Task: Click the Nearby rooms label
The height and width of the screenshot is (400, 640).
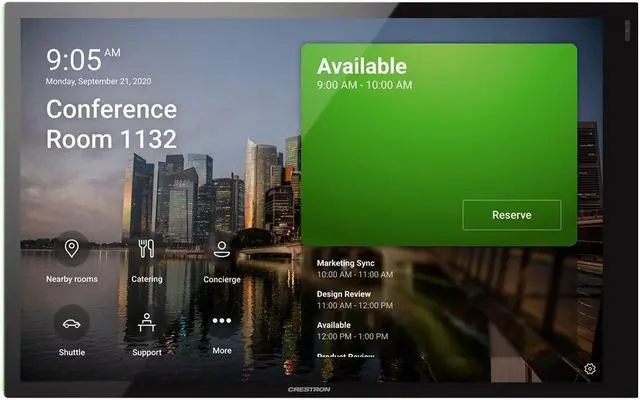Action: pyautogui.click(x=72, y=279)
